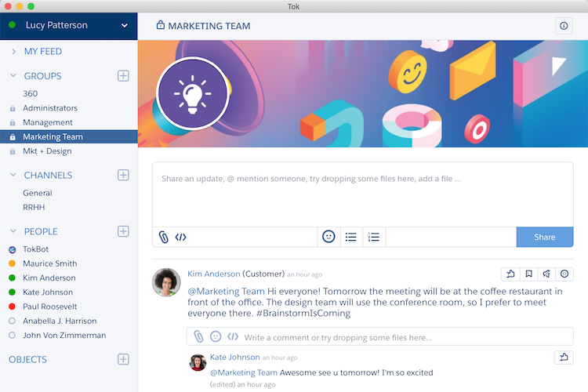Open Kim Anderson's profile link in post

(x=214, y=274)
